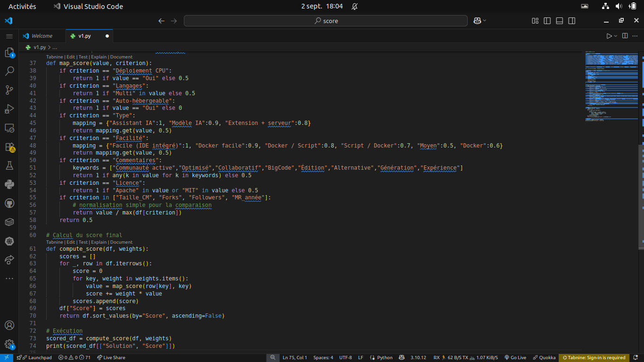Viewport: 644px width, 362px height.
Task: Open the Remote Explorer view
Action: [x=9, y=128]
